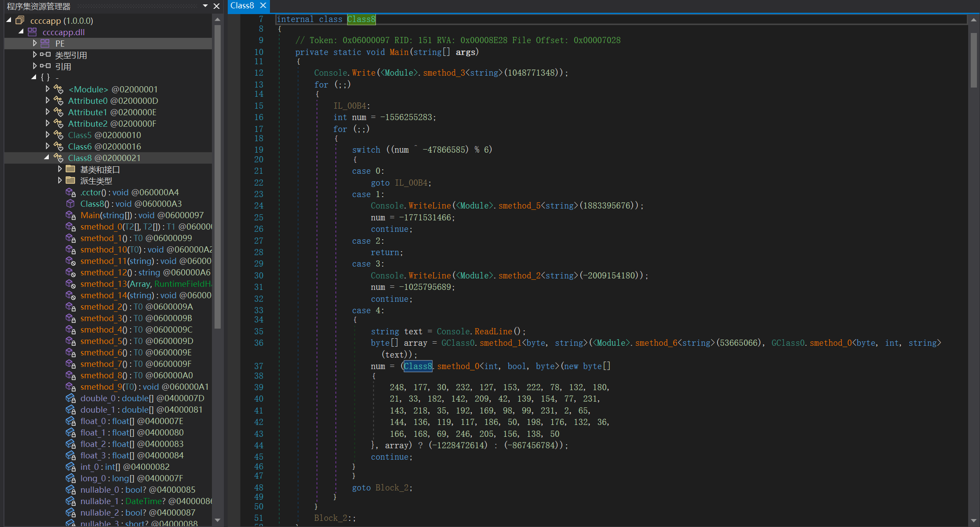Select smethod_1() : T0 in tree
Screen dimensions: 980x527
tap(136, 238)
